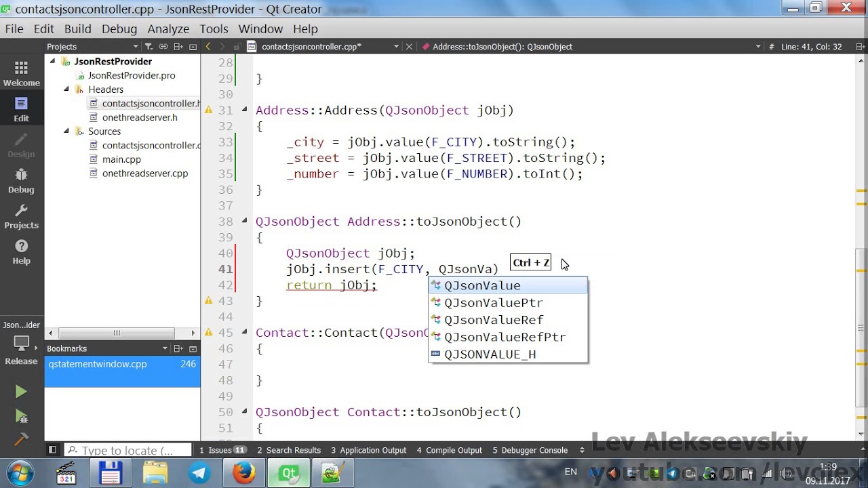Show the Application Output pane

(x=368, y=450)
